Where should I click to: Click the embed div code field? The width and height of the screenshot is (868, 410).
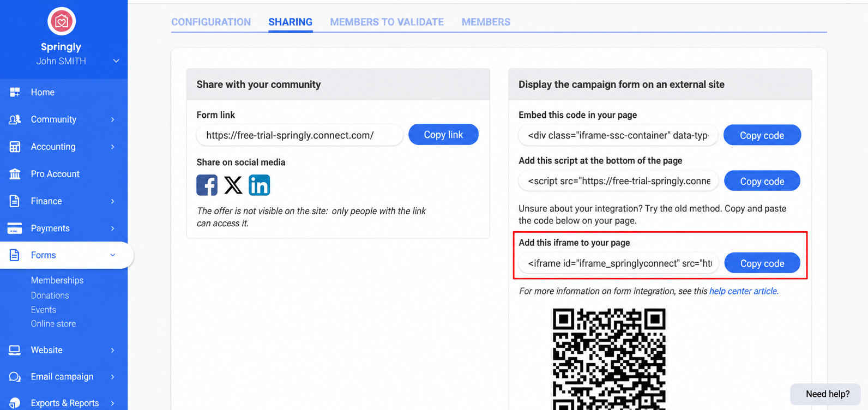click(x=618, y=135)
